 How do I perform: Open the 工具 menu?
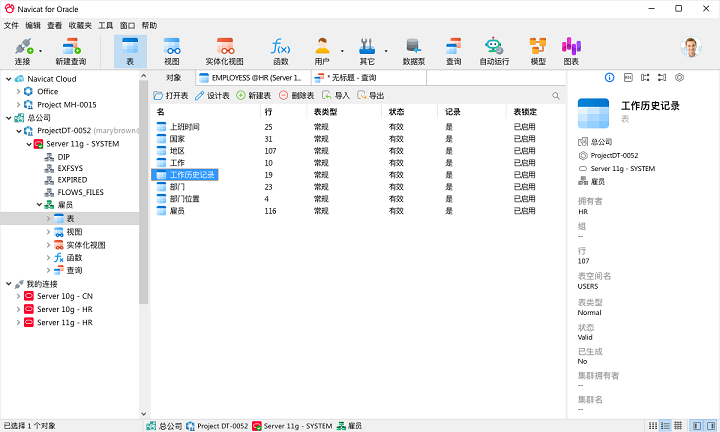106,26
